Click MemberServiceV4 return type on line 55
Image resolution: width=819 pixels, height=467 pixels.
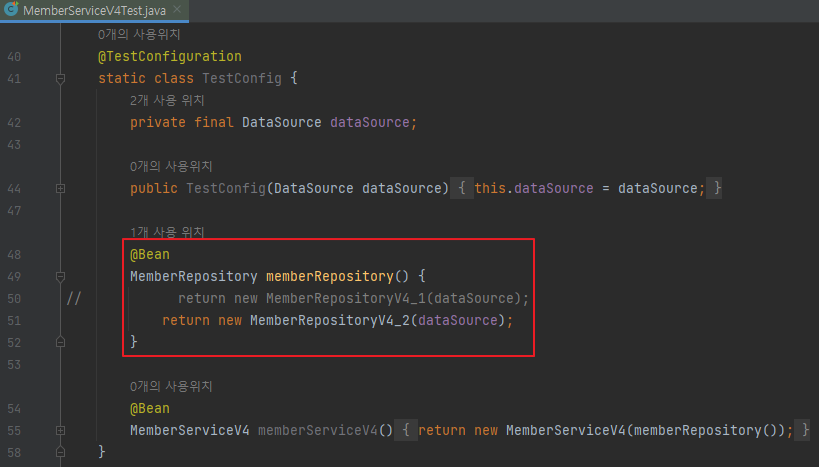[x=190, y=430]
